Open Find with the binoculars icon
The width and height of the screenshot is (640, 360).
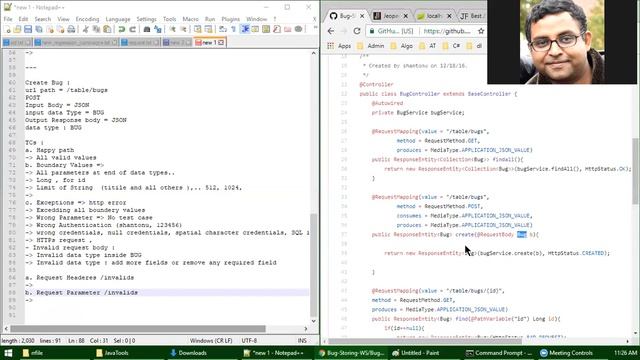147,29
